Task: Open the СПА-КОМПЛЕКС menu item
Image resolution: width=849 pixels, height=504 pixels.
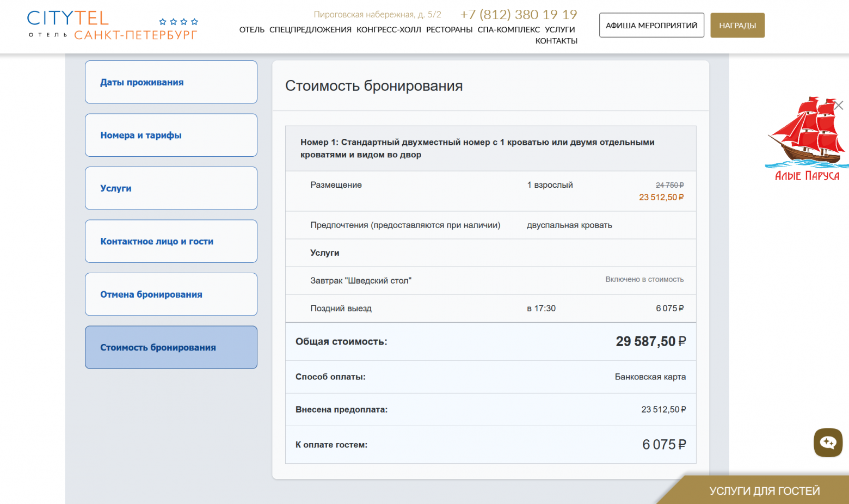Action: tap(508, 29)
